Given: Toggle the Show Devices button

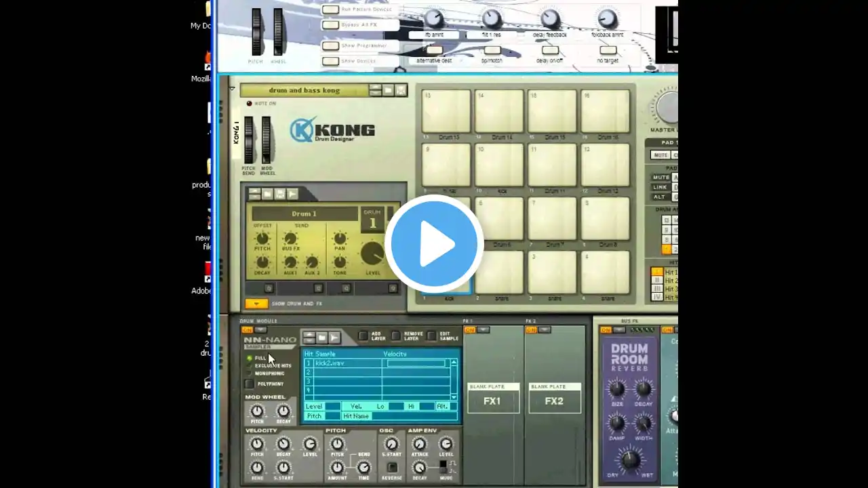Looking at the screenshot, I should (x=330, y=61).
